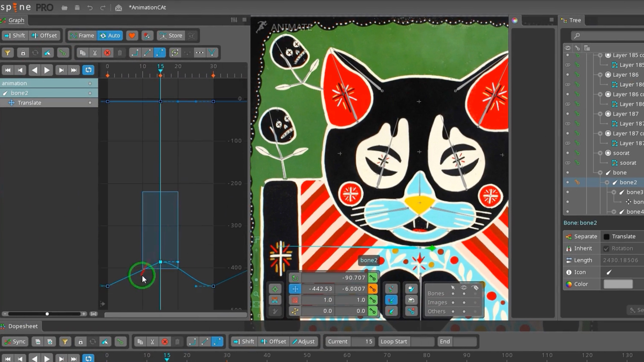Select bezier curve type in graph toolbar
The image size is (644, 362).
[160, 53]
